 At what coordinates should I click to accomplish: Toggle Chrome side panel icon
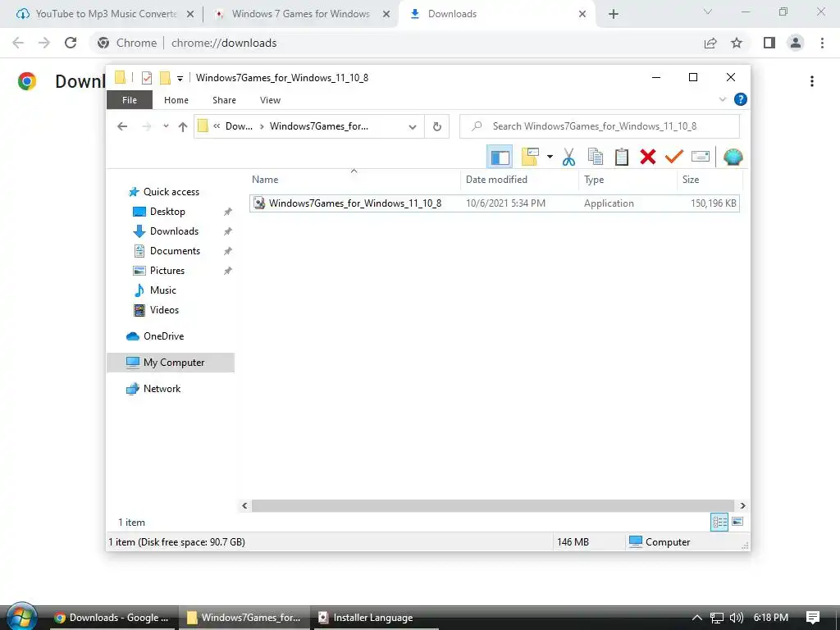[x=769, y=43]
